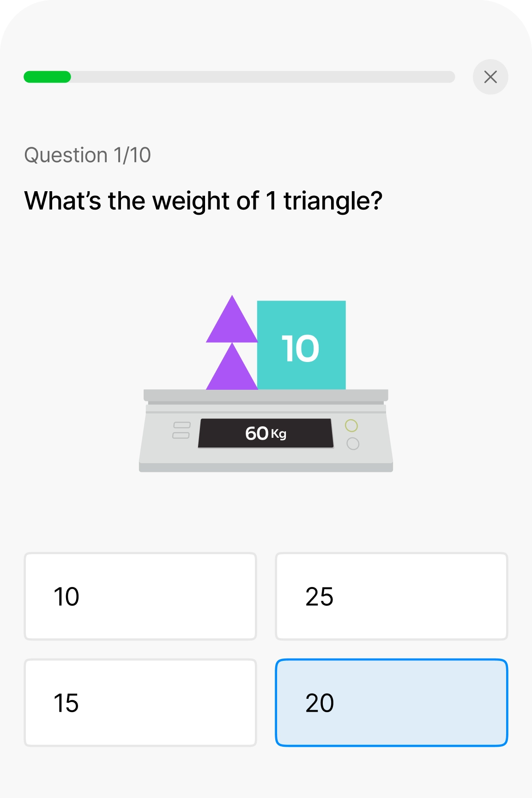Image resolution: width=532 pixels, height=798 pixels.
Task: Click the Question 1/10 label
Action: click(x=87, y=155)
